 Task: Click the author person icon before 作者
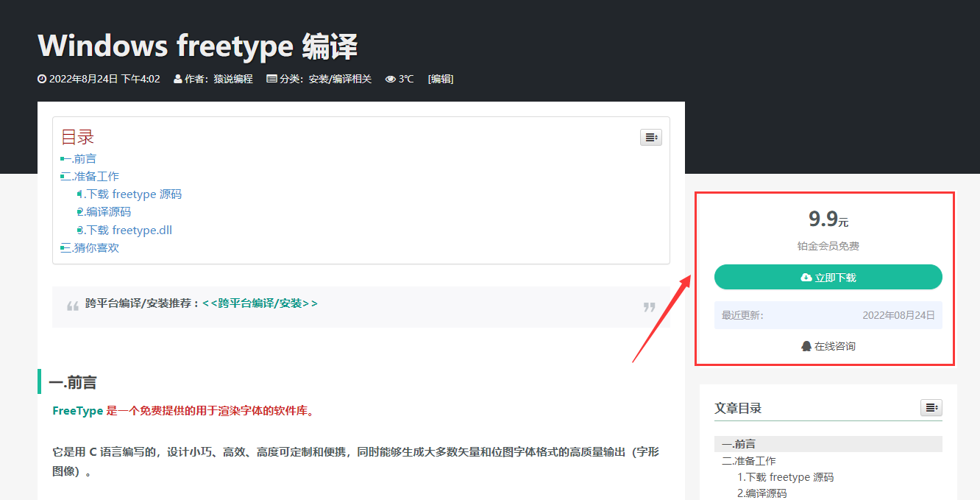[x=177, y=79]
